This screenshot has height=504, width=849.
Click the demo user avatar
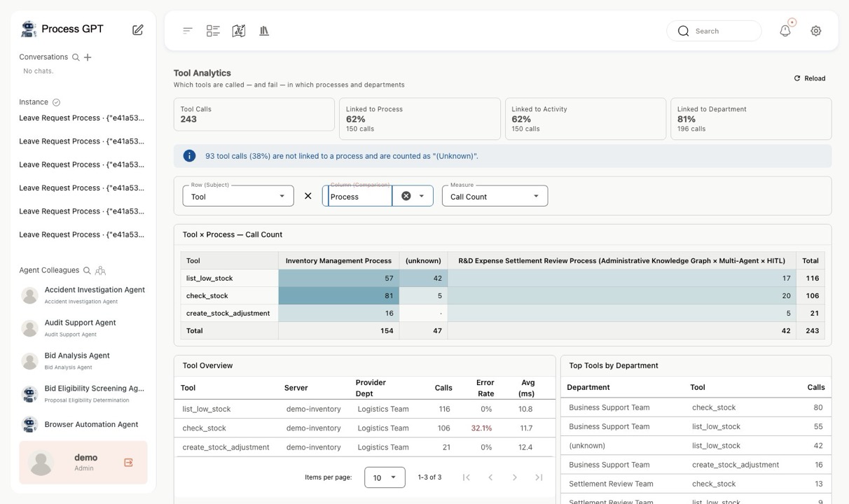click(41, 463)
